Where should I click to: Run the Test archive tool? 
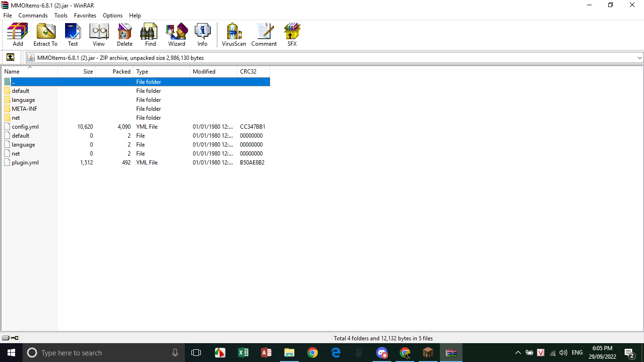point(73,35)
